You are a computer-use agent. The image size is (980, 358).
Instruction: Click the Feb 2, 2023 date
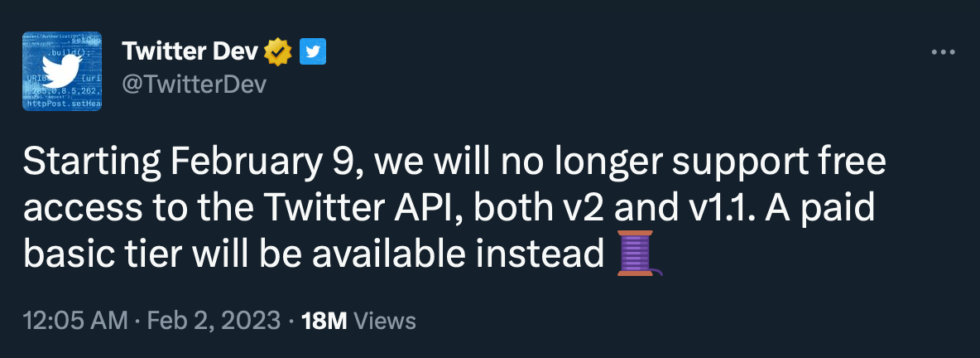pyautogui.click(x=214, y=321)
